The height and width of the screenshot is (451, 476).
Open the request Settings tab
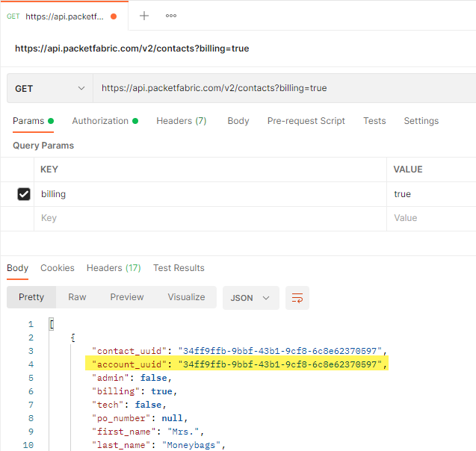coord(421,121)
